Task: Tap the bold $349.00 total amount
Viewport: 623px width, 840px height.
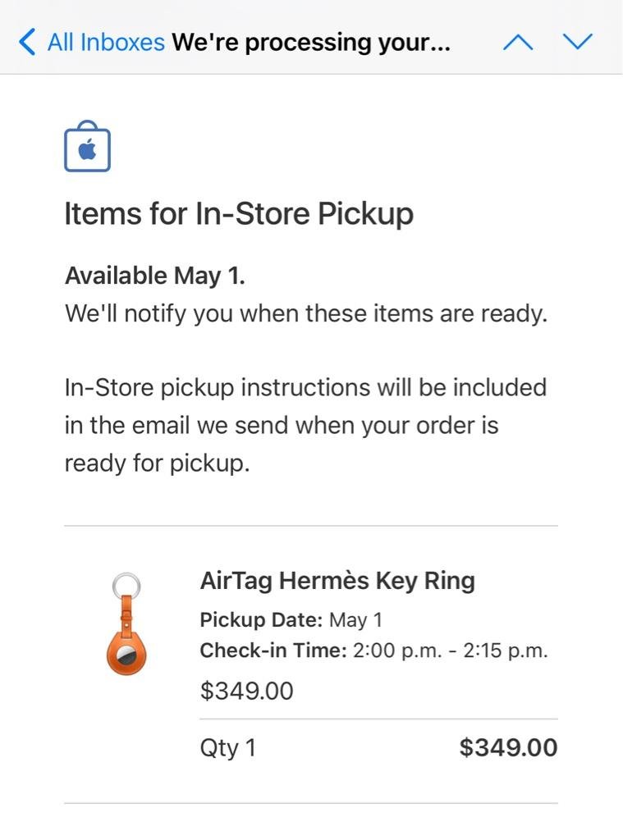Action: click(x=508, y=748)
